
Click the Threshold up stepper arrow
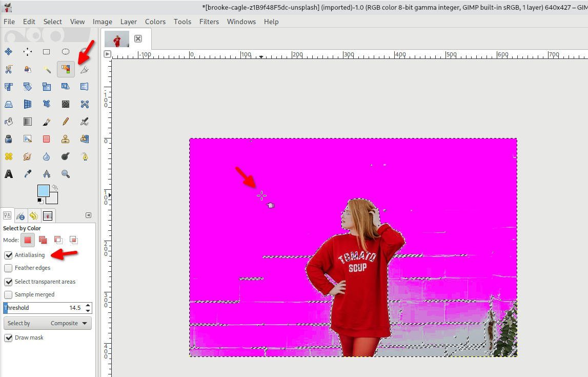(x=87, y=305)
